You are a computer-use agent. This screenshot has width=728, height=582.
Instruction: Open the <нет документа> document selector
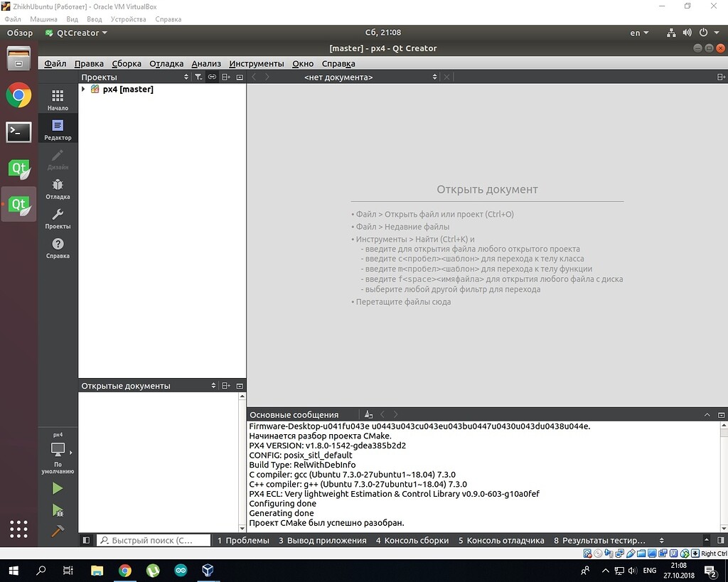(x=370, y=77)
